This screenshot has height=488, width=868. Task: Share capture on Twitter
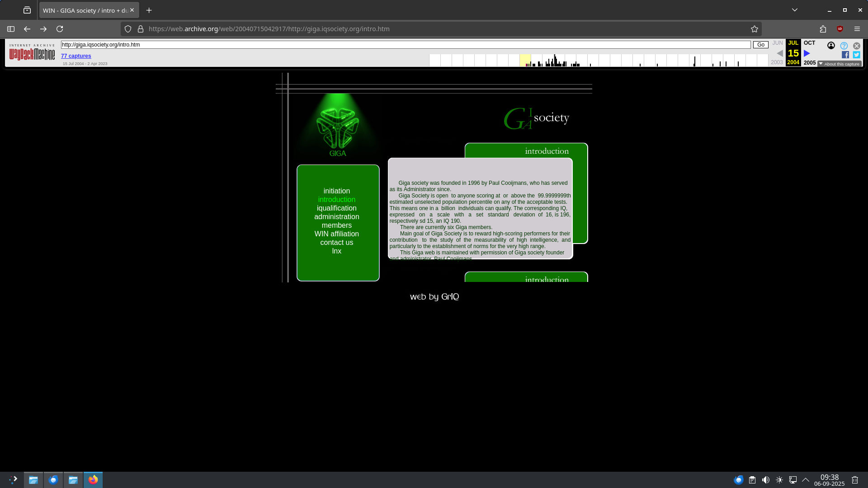pos(856,55)
